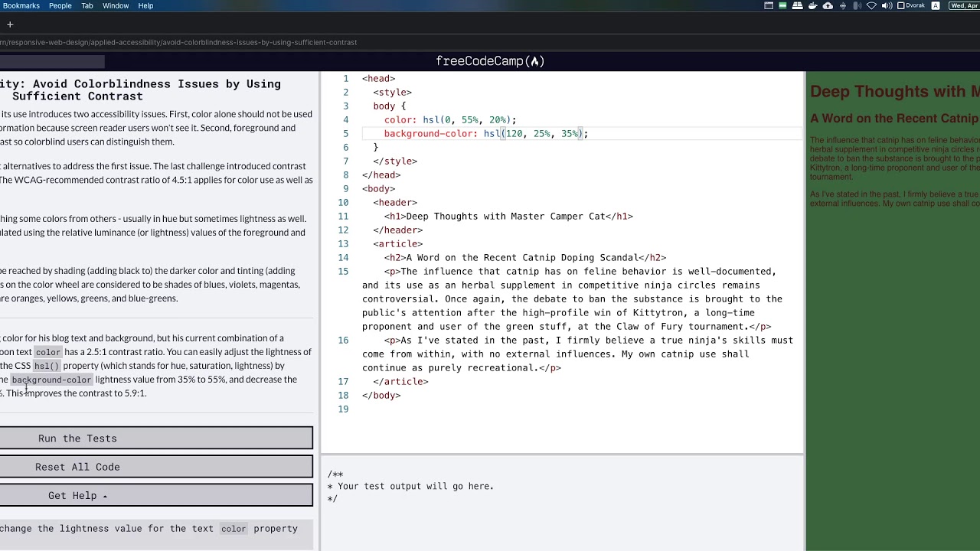Click the Docker whale menu bar icon

pos(812,5)
